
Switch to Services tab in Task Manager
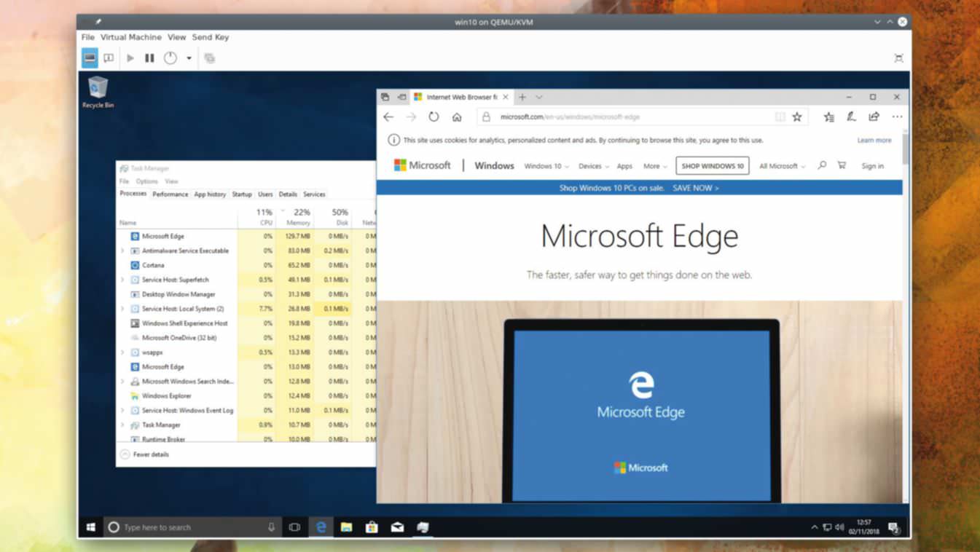pyautogui.click(x=314, y=194)
